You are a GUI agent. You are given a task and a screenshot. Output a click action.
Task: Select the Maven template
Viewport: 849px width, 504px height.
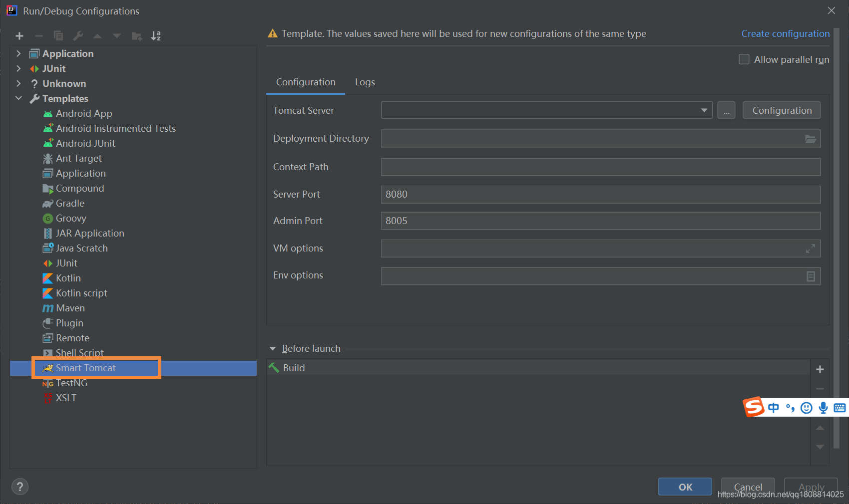point(70,308)
